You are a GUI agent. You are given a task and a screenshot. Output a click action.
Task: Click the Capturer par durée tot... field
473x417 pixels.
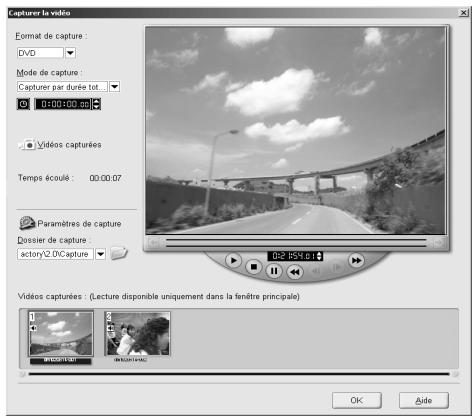62,87
